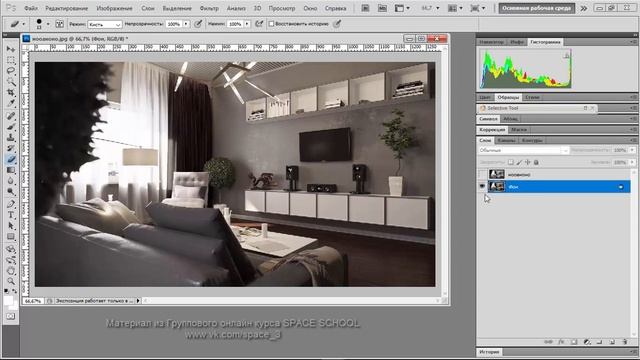Select the Move tool
This screenshot has width=640, height=360.
(11, 49)
